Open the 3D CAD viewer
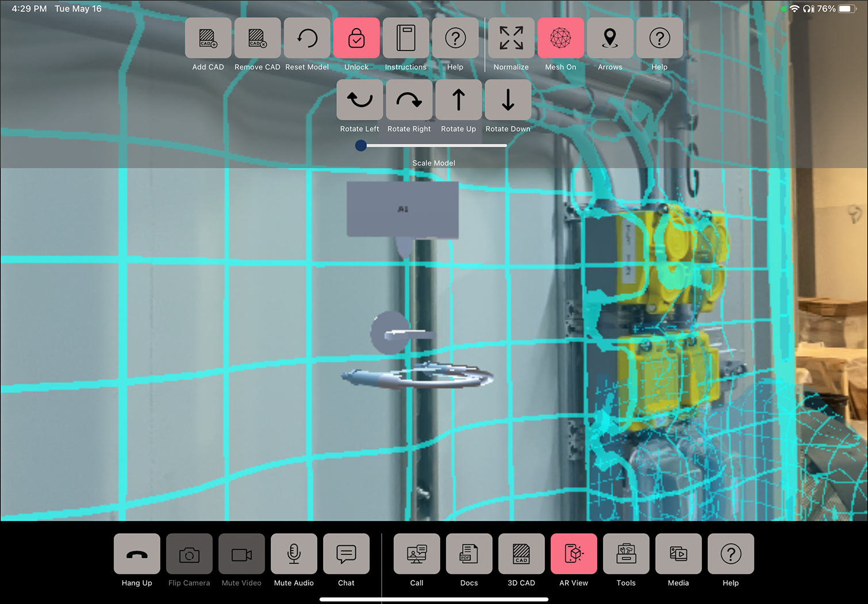The width and height of the screenshot is (868, 604). click(521, 554)
